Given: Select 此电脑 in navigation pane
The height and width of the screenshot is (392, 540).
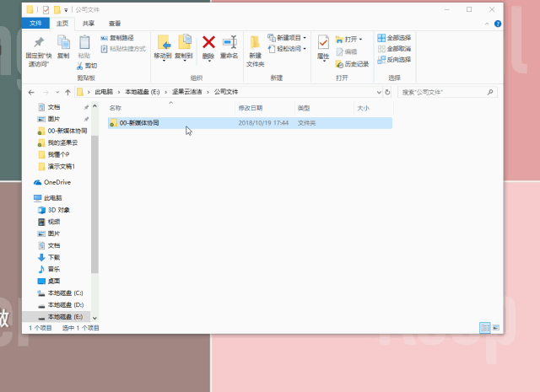Looking at the screenshot, I should (x=48, y=198).
